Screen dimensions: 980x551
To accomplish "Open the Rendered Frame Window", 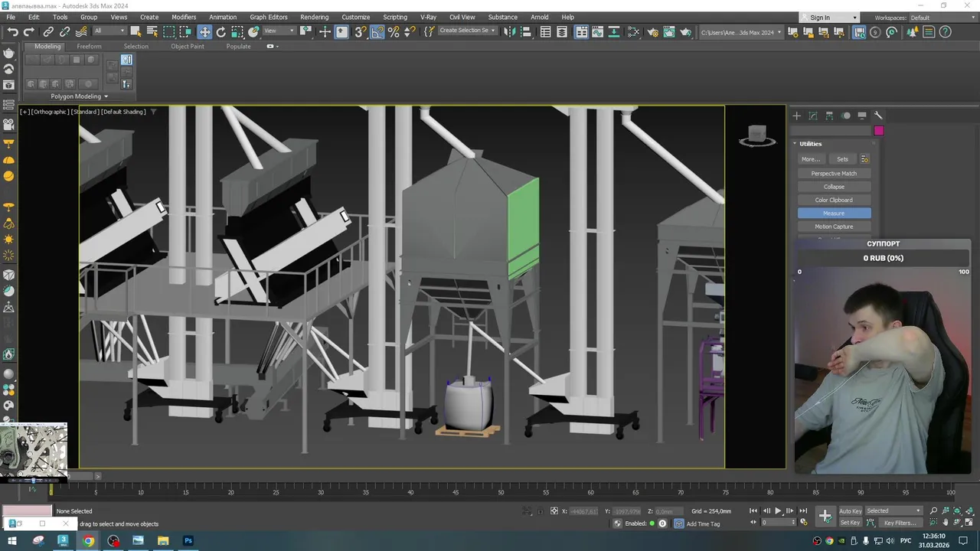I will coord(669,32).
